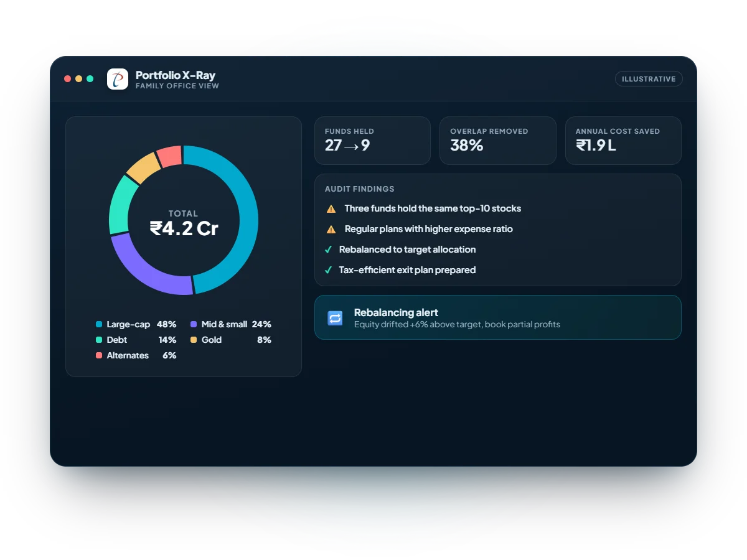This screenshot has width=747, height=560.
Task: Click 'Rebalanced to target allocation' text
Action: pyautogui.click(x=408, y=250)
